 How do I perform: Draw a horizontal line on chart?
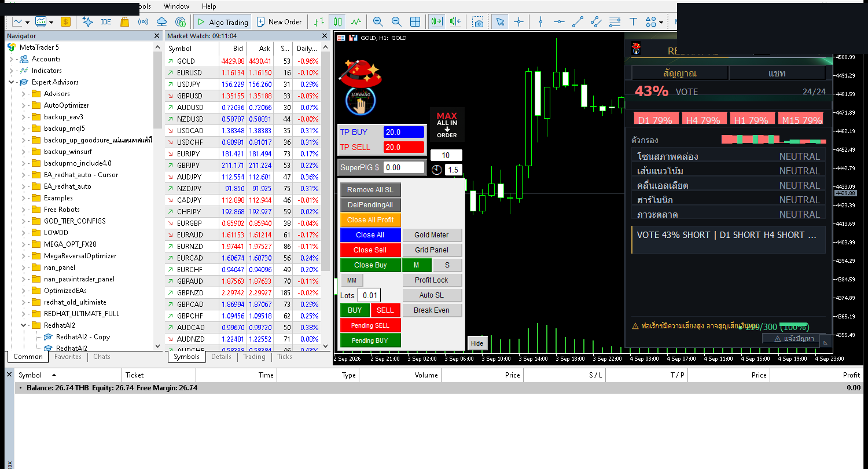[559, 22]
